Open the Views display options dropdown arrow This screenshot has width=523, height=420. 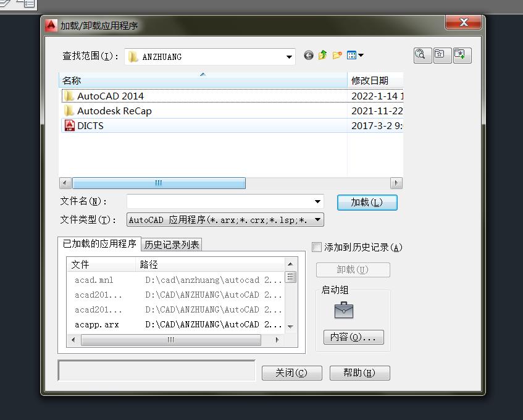tap(360, 55)
